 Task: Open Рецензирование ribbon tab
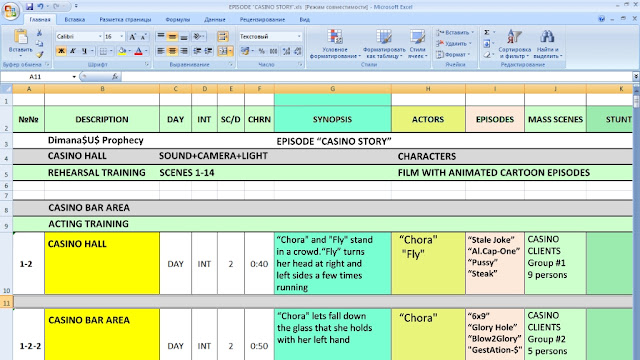pyautogui.click(x=262, y=20)
